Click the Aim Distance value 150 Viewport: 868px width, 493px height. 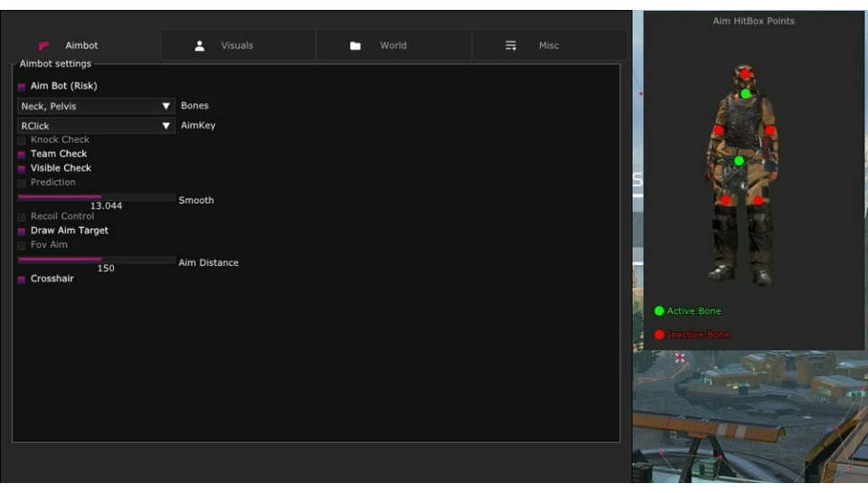[106, 269]
